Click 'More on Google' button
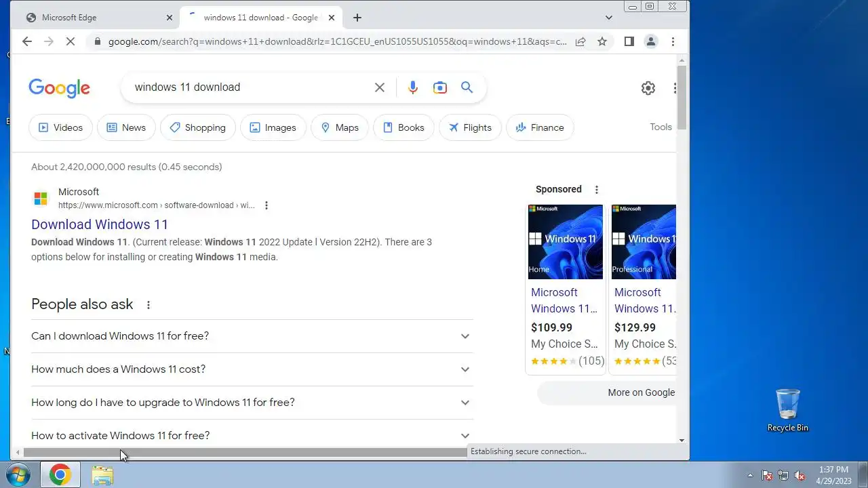Image resolution: width=868 pixels, height=488 pixels. (x=607, y=392)
